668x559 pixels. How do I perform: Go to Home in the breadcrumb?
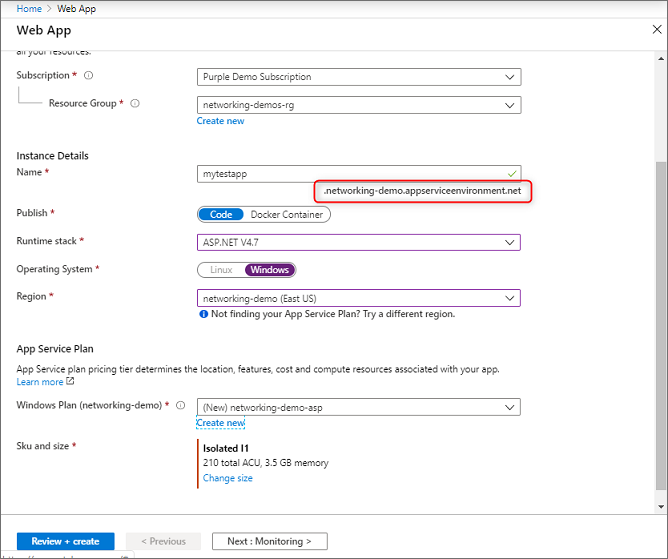point(29,9)
